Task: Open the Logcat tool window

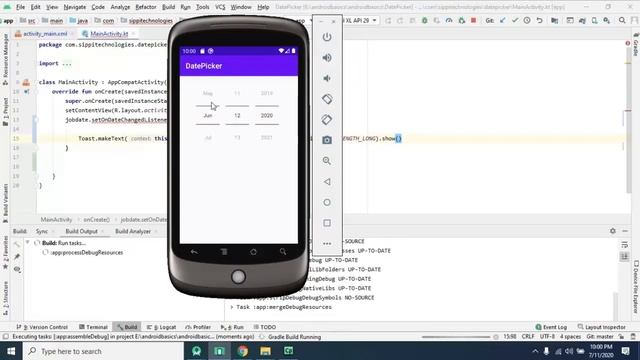Action: point(161,327)
